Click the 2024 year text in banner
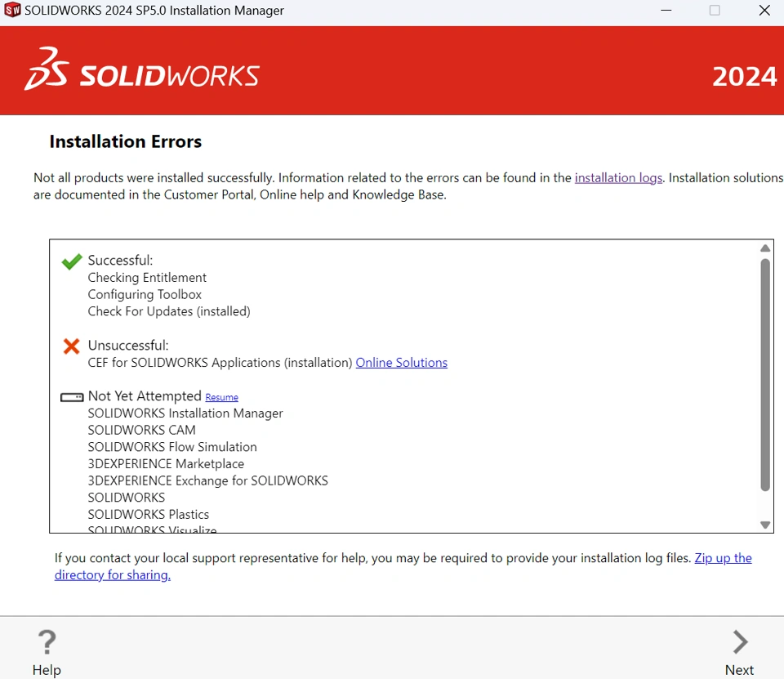784x679 pixels. click(x=745, y=77)
